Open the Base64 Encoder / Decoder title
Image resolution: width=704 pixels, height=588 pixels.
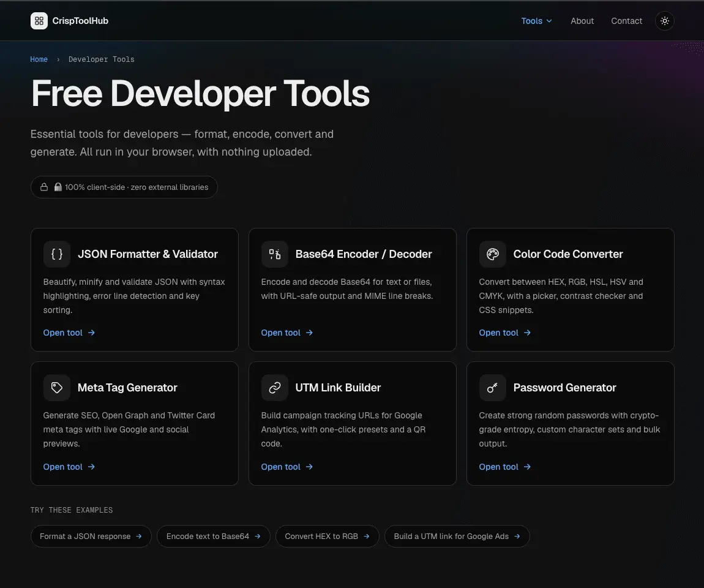coord(364,254)
